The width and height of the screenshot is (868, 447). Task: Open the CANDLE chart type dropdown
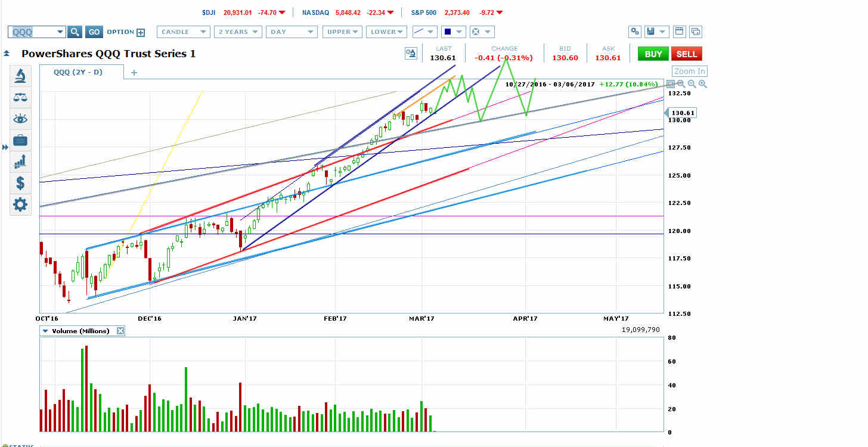184,32
